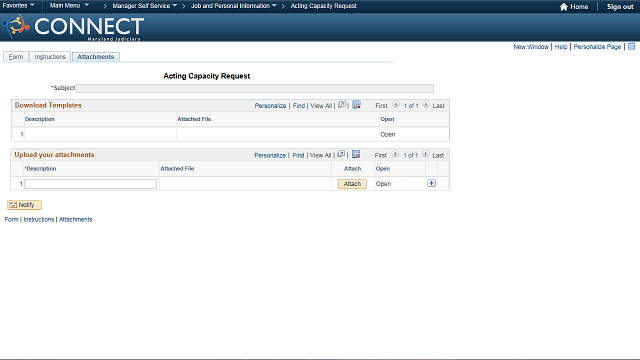Click Open in Upload attachments row 1
The image size is (640, 360).
tap(383, 184)
